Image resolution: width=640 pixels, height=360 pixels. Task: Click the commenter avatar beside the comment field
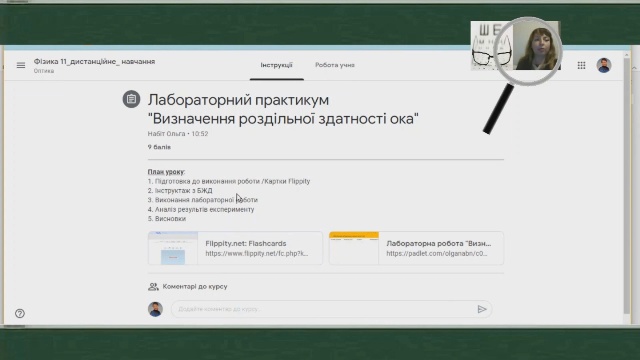(155, 309)
